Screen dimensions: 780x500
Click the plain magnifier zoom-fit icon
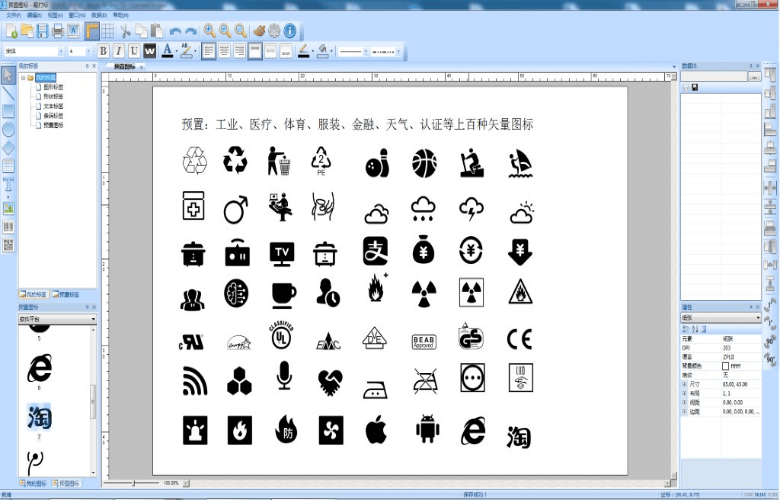(x=241, y=31)
